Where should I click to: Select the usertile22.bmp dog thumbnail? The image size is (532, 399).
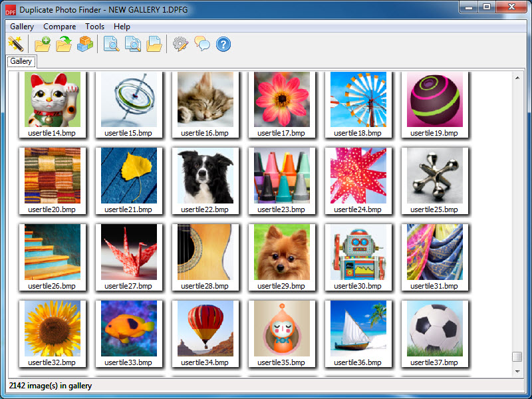205,176
